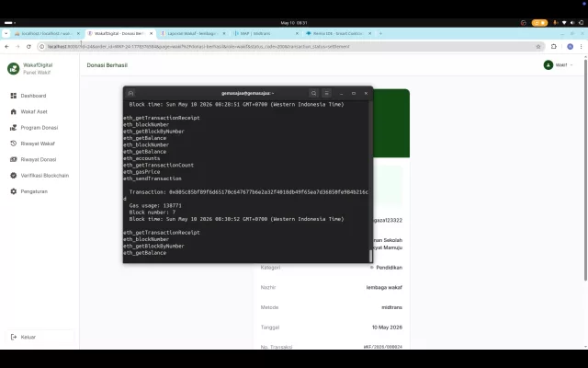Click the 'Pendidikan' category value
This screenshot has width=588, height=368.
[389, 268]
